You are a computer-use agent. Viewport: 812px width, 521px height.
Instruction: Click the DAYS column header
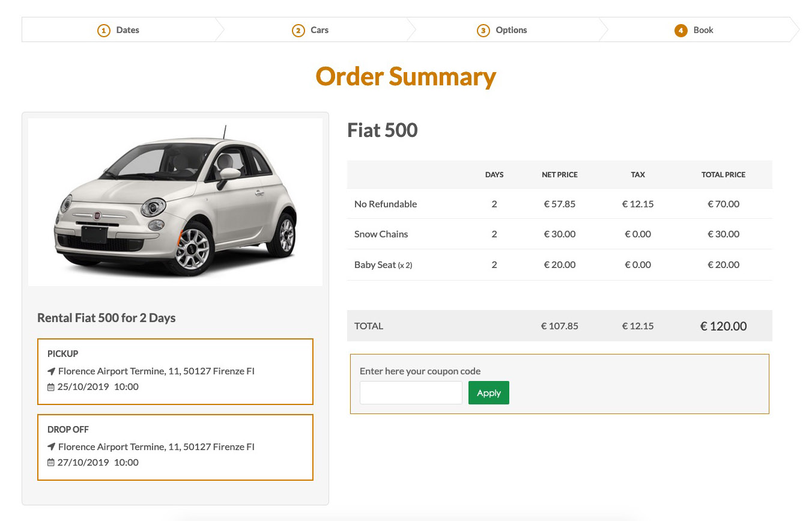coord(494,175)
